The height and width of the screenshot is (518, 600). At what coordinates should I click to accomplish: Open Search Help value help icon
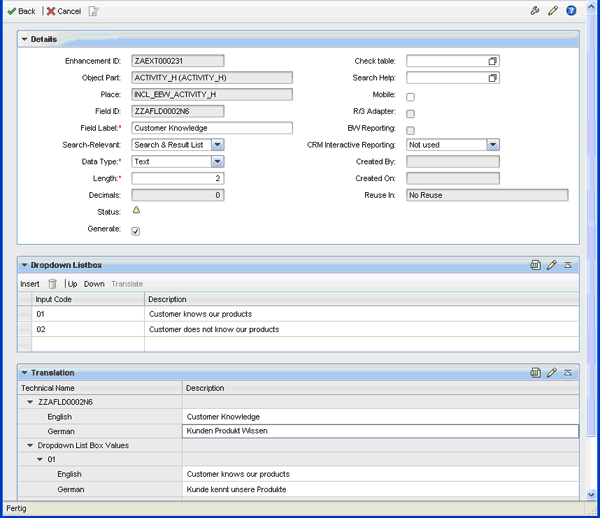pyautogui.click(x=492, y=78)
